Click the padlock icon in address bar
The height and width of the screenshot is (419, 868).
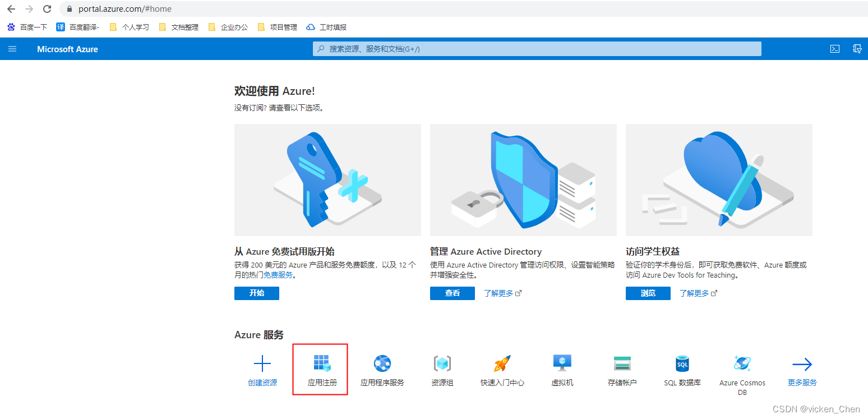[70, 9]
